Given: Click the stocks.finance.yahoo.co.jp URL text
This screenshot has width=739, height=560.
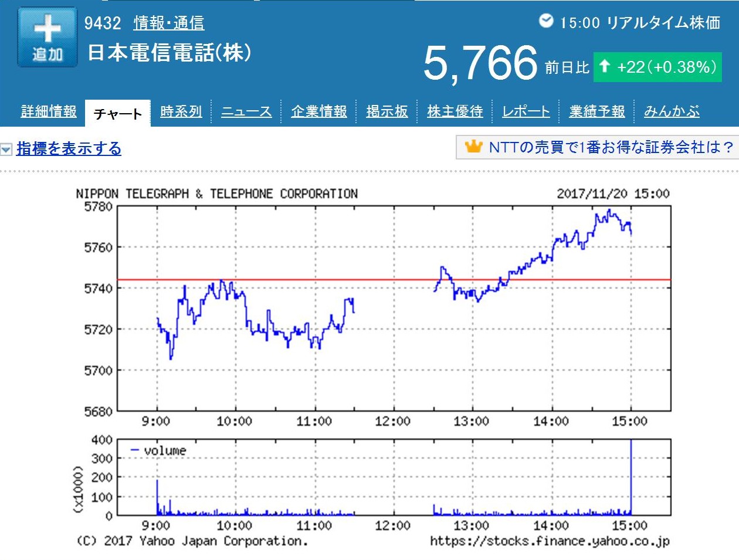Looking at the screenshot, I should pyautogui.click(x=550, y=541).
